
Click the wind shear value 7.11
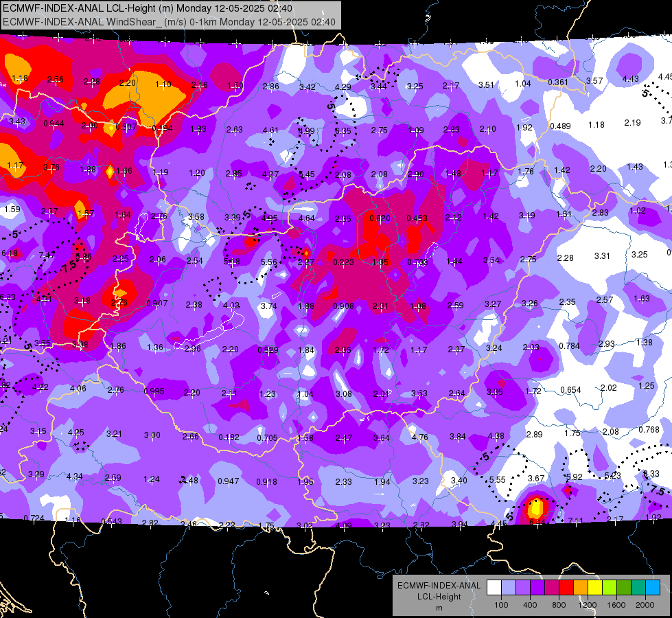pos(575,521)
